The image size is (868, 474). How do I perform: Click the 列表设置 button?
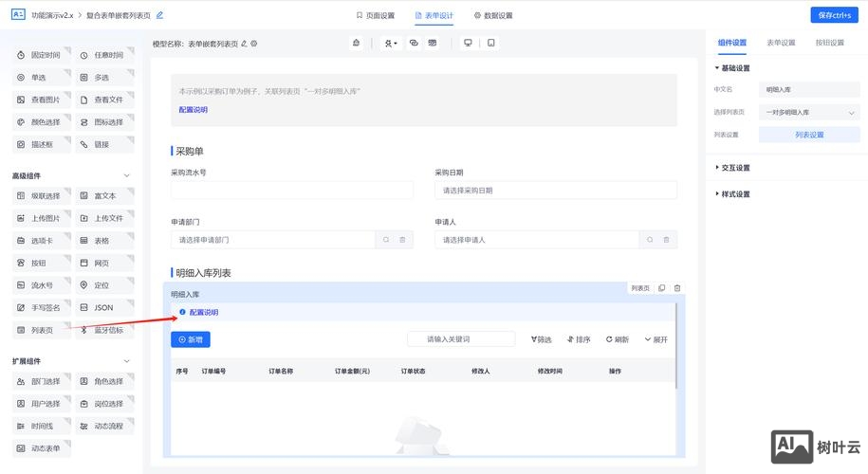coord(809,135)
